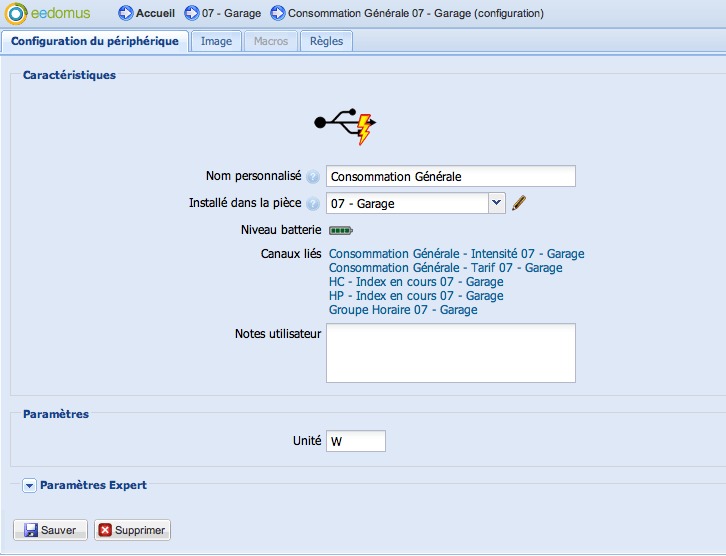Click the Notes utilisateur label
726x556 pixels.
coord(278,334)
